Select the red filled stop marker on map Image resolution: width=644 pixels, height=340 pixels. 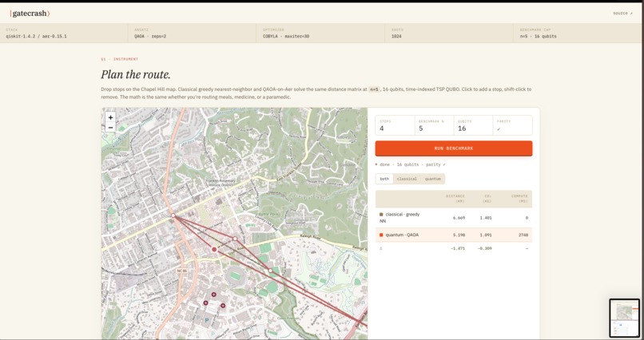[214, 249]
